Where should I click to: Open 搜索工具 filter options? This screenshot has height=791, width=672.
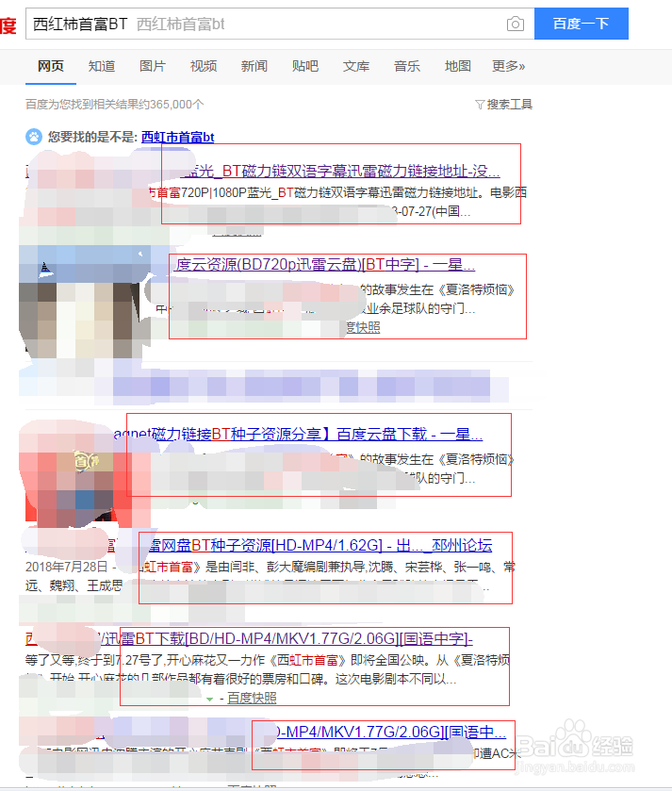point(503,105)
